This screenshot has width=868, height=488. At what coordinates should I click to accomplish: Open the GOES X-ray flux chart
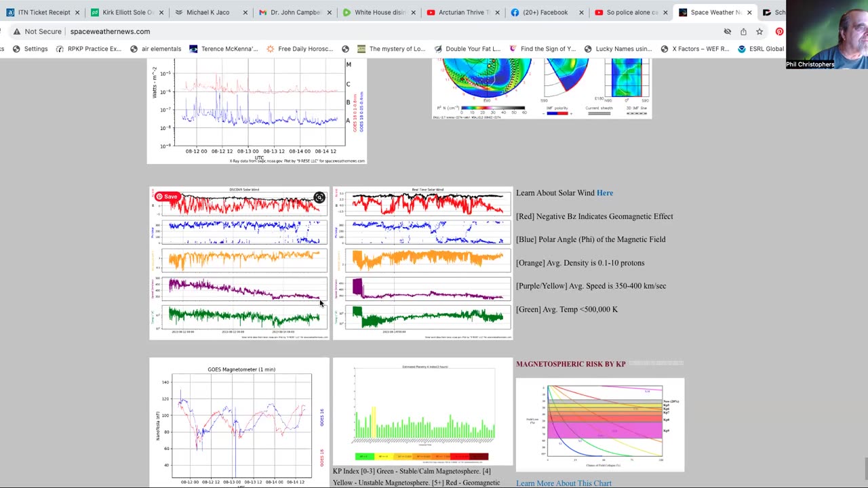click(257, 110)
